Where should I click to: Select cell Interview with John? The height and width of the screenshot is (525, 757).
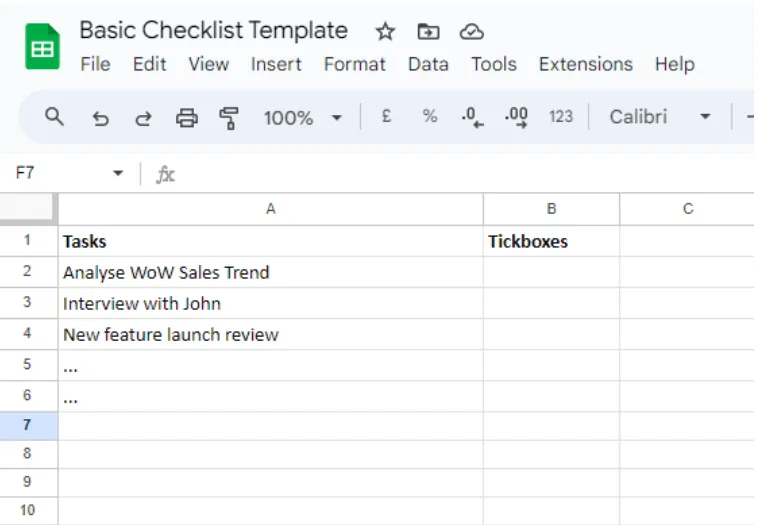click(271, 303)
